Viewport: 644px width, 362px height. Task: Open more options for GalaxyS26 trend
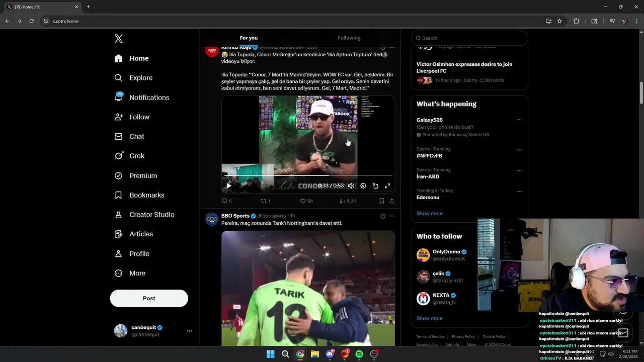tap(519, 120)
